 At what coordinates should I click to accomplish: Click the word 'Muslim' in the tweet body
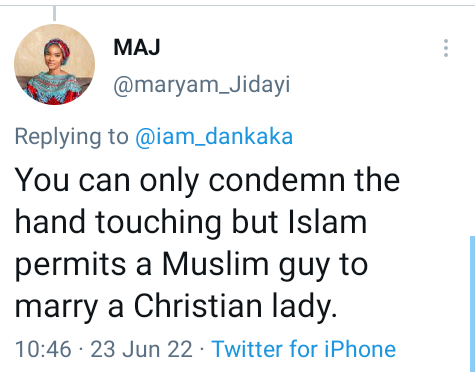[x=215, y=264]
